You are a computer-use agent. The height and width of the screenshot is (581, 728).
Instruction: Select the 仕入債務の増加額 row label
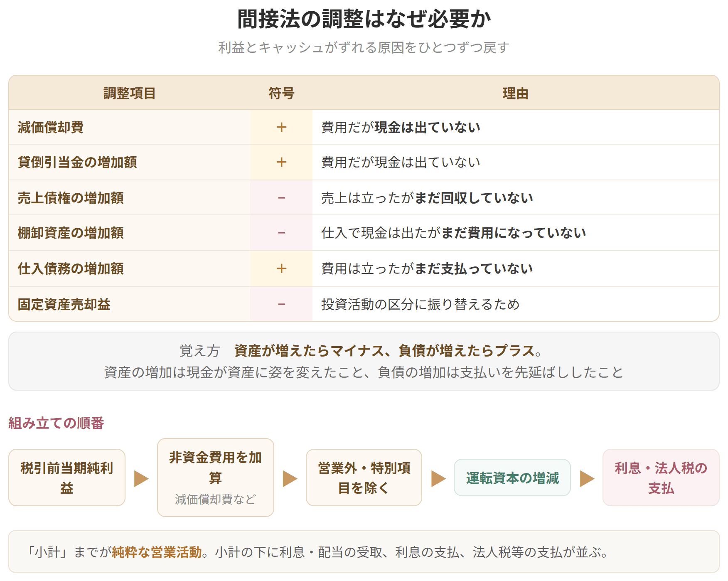[71, 268]
